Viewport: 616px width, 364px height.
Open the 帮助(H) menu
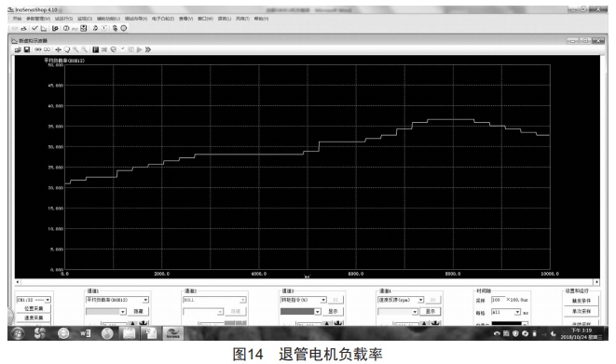[261, 19]
